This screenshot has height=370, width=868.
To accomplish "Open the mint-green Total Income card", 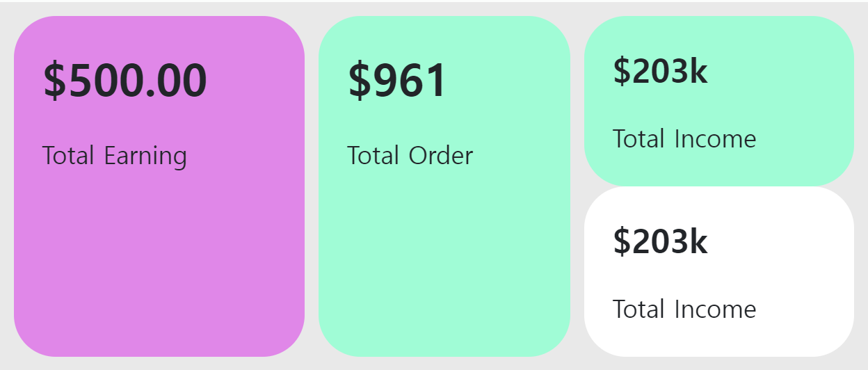I will coord(719,101).
